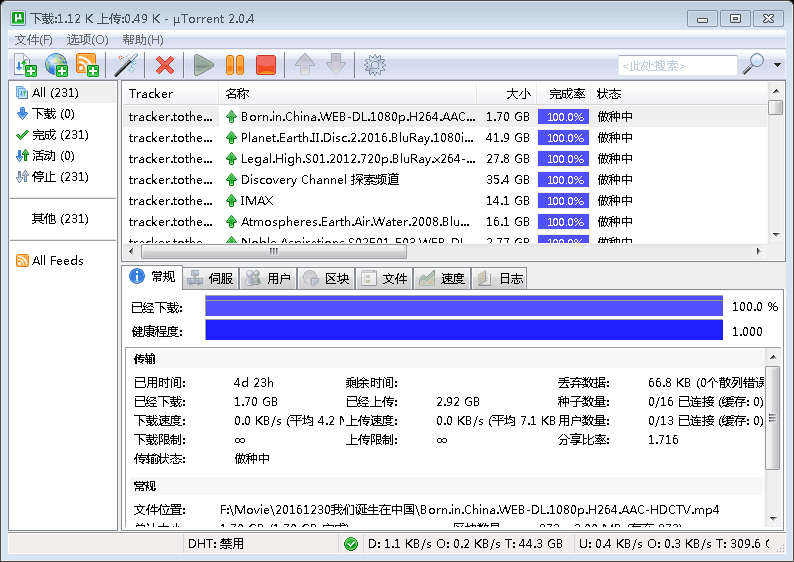Click seeding arrow icon beside Born.in.China

click(231, 117)
